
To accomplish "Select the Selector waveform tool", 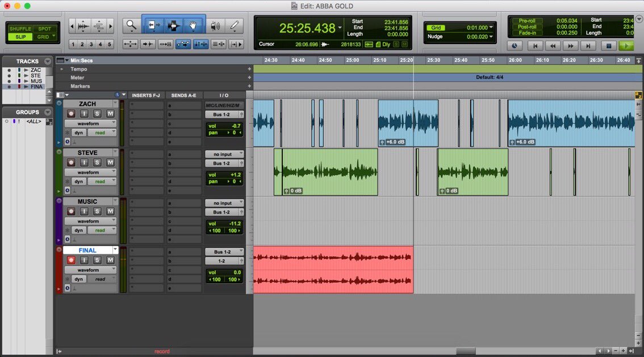I will [x=173, y=26].
